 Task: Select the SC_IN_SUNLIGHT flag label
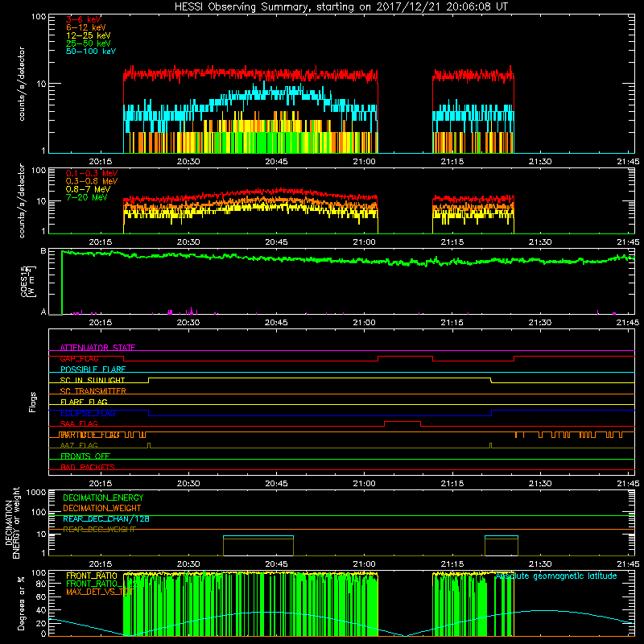[x=93, y=380]
